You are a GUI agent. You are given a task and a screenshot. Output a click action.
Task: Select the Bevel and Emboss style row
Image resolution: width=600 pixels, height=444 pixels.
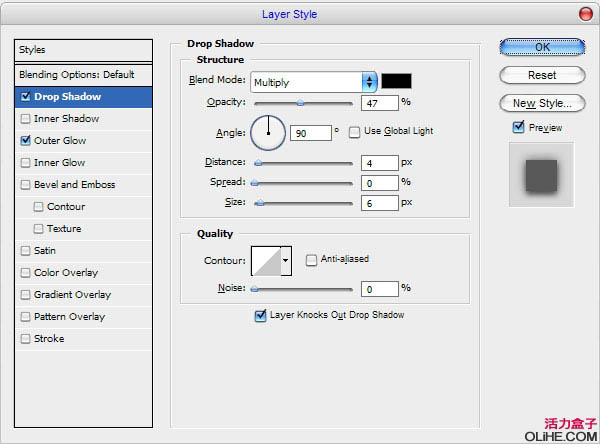tap(83, 185)
